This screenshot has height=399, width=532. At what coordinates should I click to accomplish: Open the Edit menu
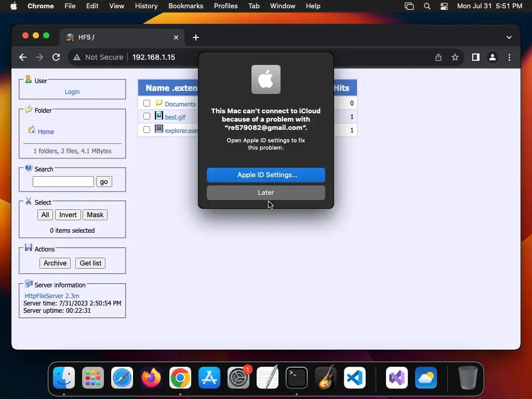[x=92, y=6]
